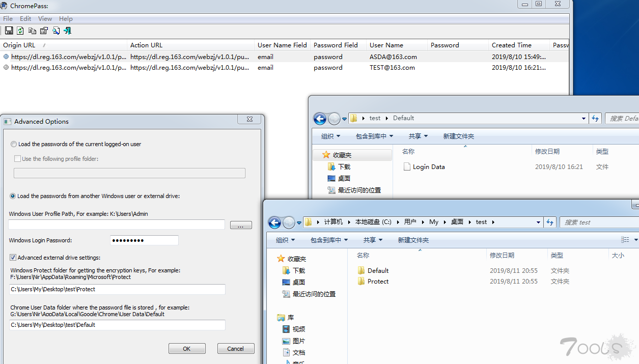The image size is (639, 364).
Task: Click the Windows User Profile Path field
Action: click(117, 225)
